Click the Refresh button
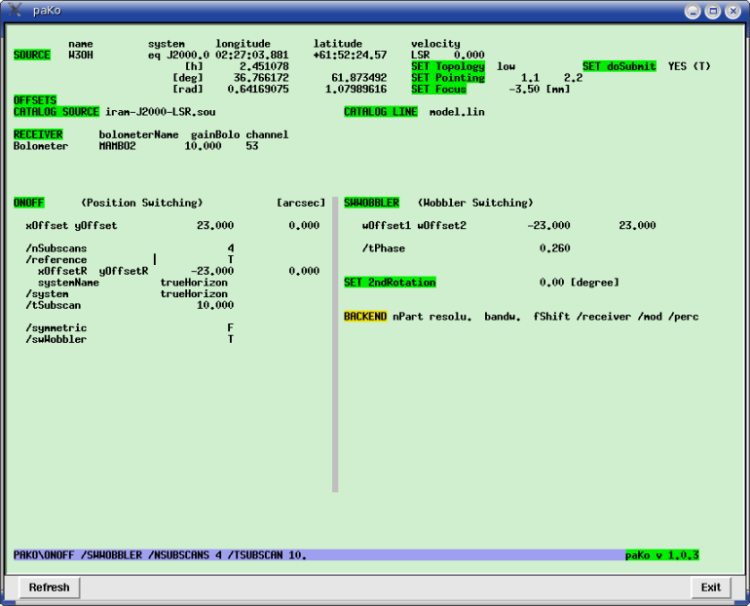 pos(49,587)
